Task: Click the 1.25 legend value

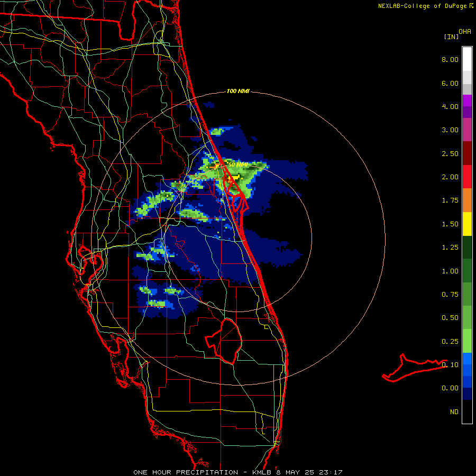Action: (450, 248)
